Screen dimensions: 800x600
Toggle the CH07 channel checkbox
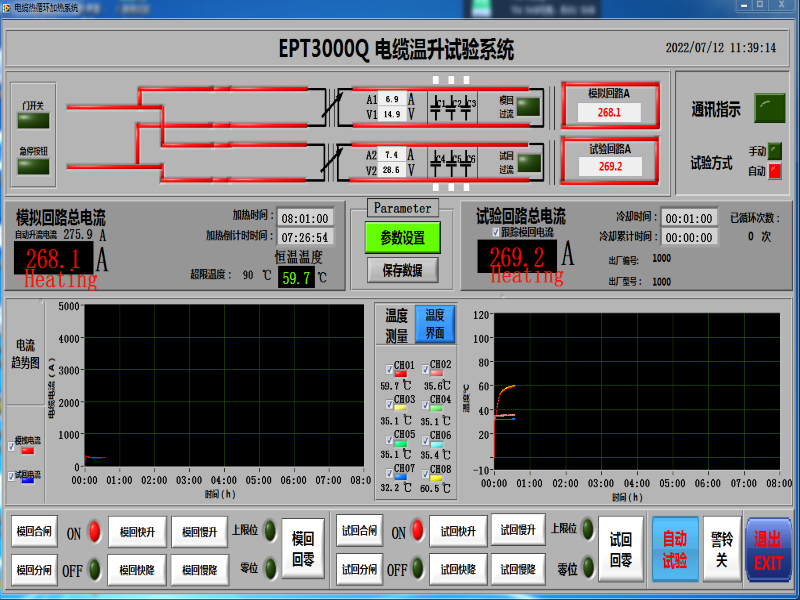coord(389,473)
